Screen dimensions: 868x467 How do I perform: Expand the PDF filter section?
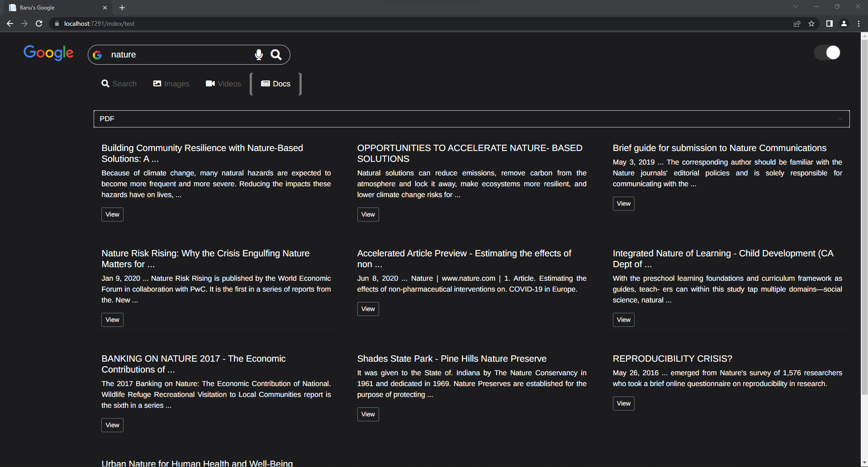[840, 118]
